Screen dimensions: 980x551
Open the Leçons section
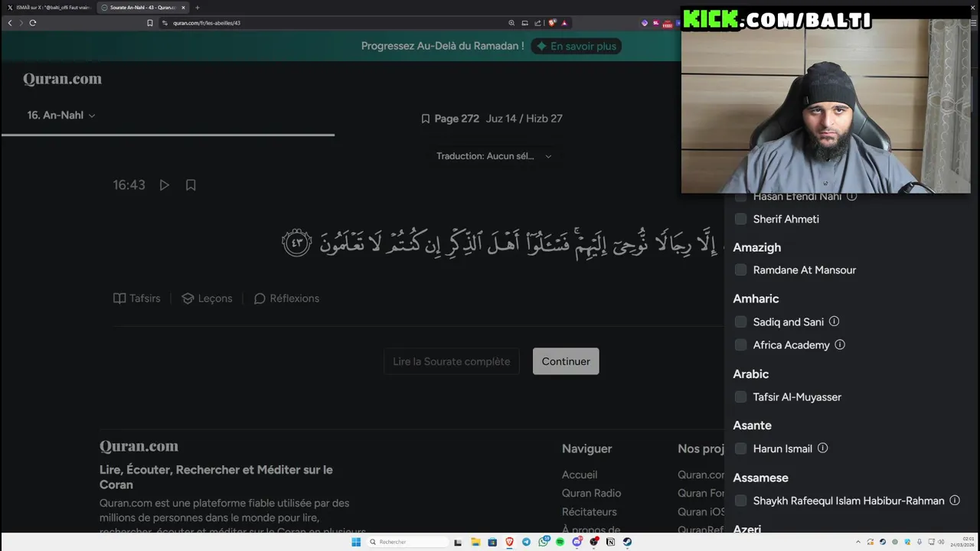click(x=207, y=298)
